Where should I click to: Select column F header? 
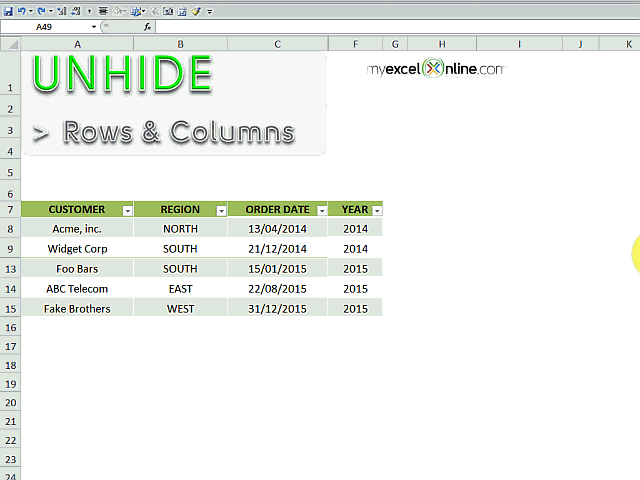356,44
